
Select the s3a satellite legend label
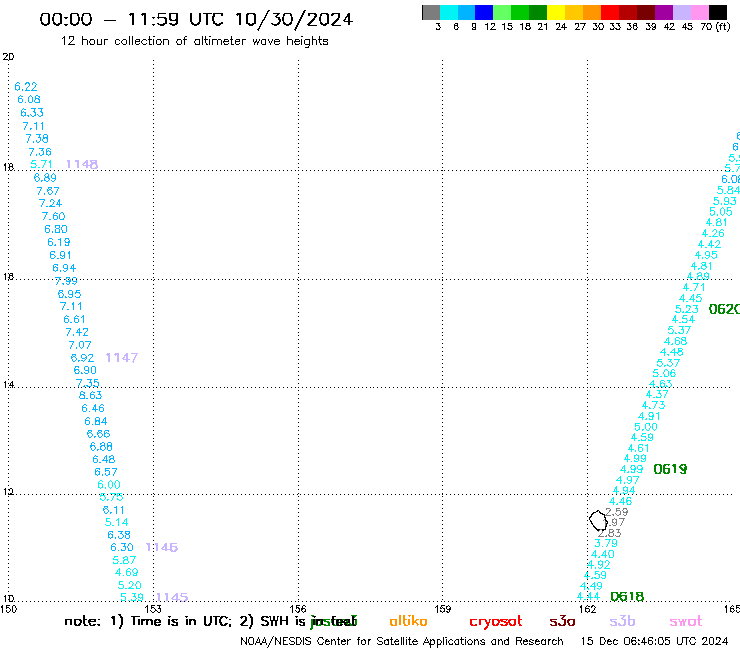pos(562,621)
